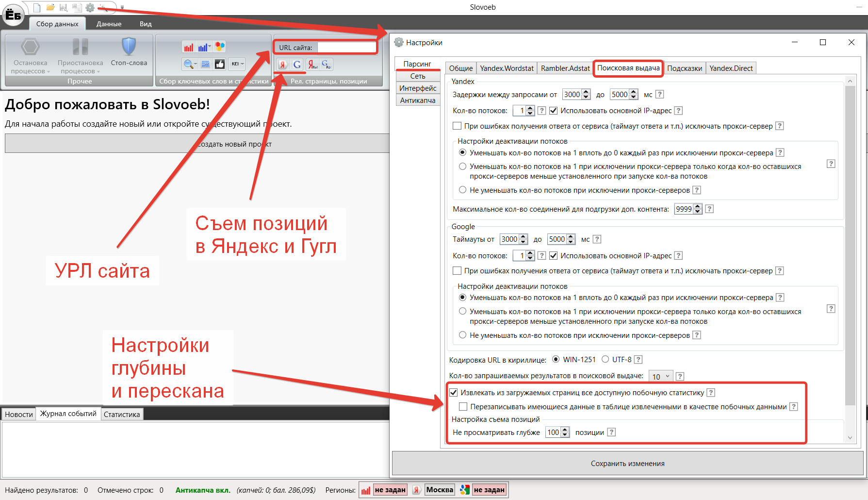Click the seasonality chart icon
Image resolution: width=868 pixels, height=500 pixels.
pos(206,64)
